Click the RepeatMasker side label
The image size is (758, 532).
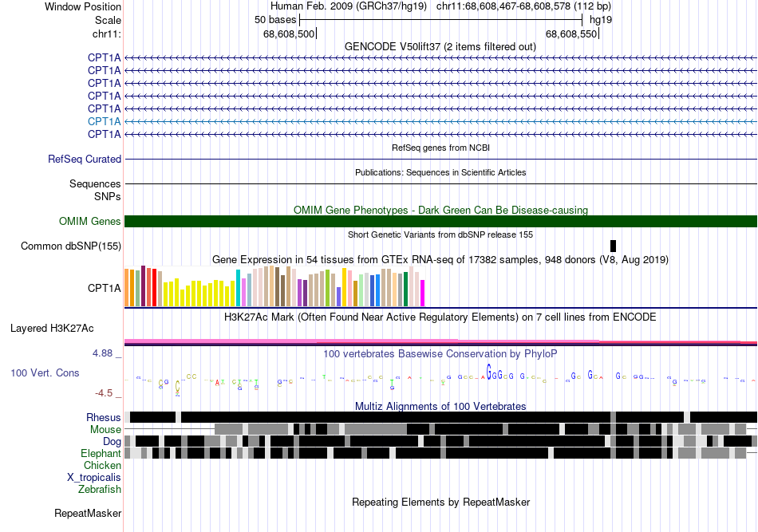click(88, 514)
